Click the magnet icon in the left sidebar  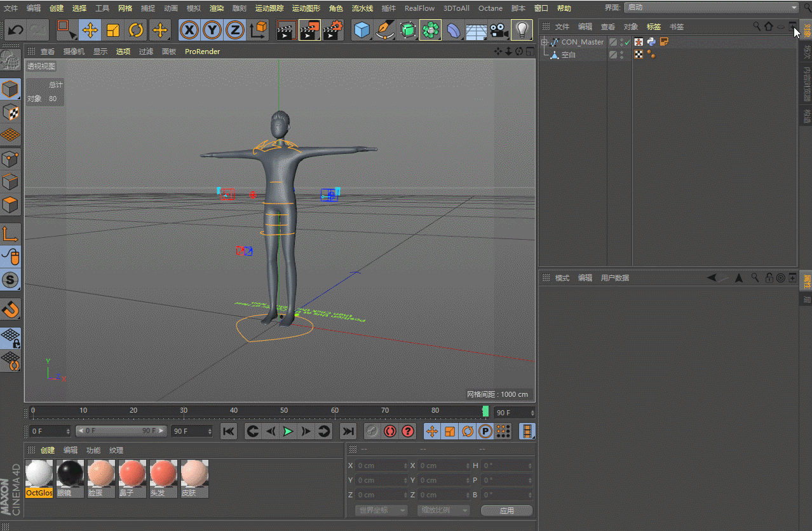(11, 310)
